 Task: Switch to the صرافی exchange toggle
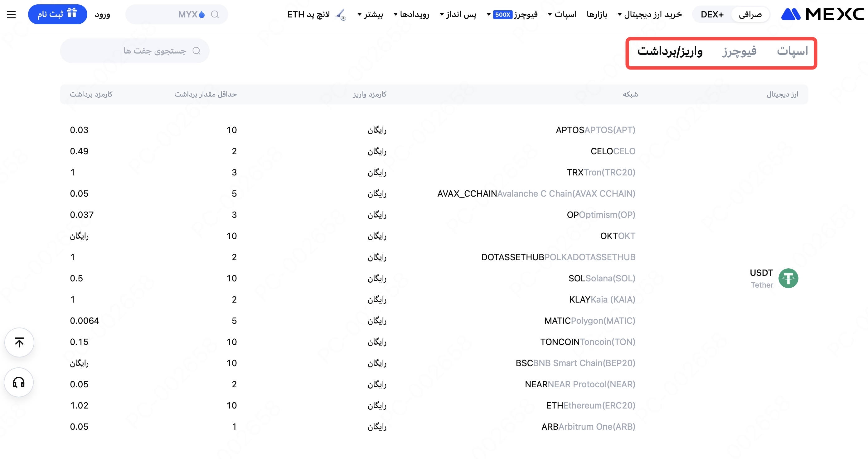click(x=750, y=14)
